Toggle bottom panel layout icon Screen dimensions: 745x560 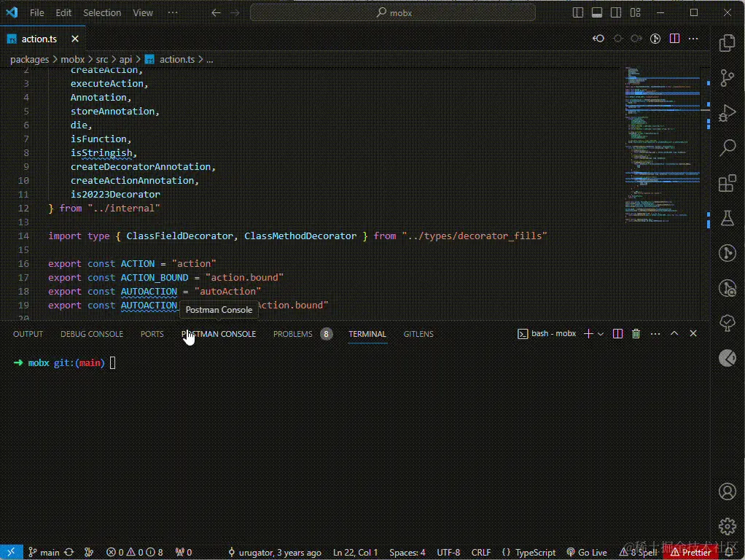pos(597,13)
